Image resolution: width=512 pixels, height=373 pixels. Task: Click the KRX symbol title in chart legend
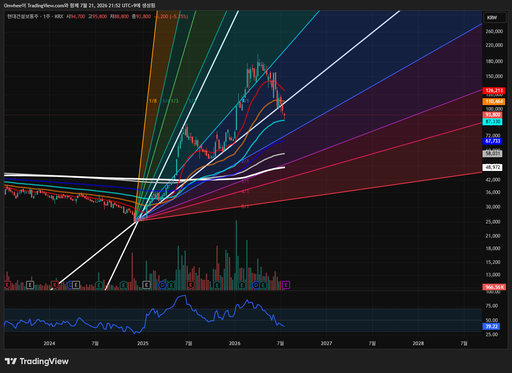35,16
